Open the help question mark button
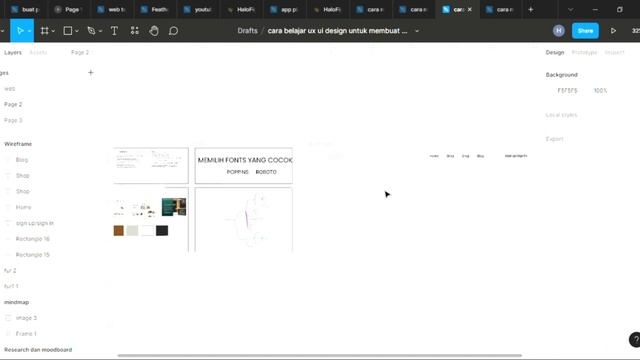Screen dimensions: 640x360 (635, 339)
